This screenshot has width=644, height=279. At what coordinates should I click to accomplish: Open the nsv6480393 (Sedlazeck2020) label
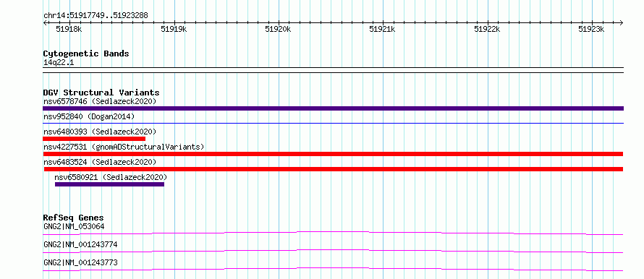[100, 132]
